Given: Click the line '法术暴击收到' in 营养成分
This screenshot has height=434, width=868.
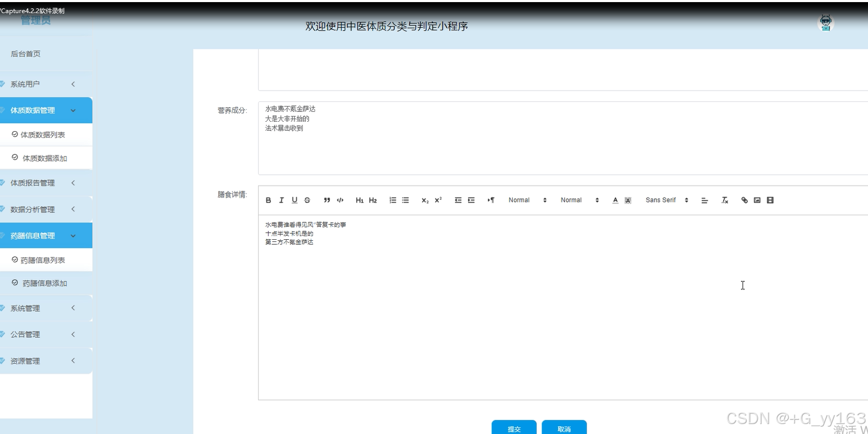Looking at the screenshot, I should [284, 128].
